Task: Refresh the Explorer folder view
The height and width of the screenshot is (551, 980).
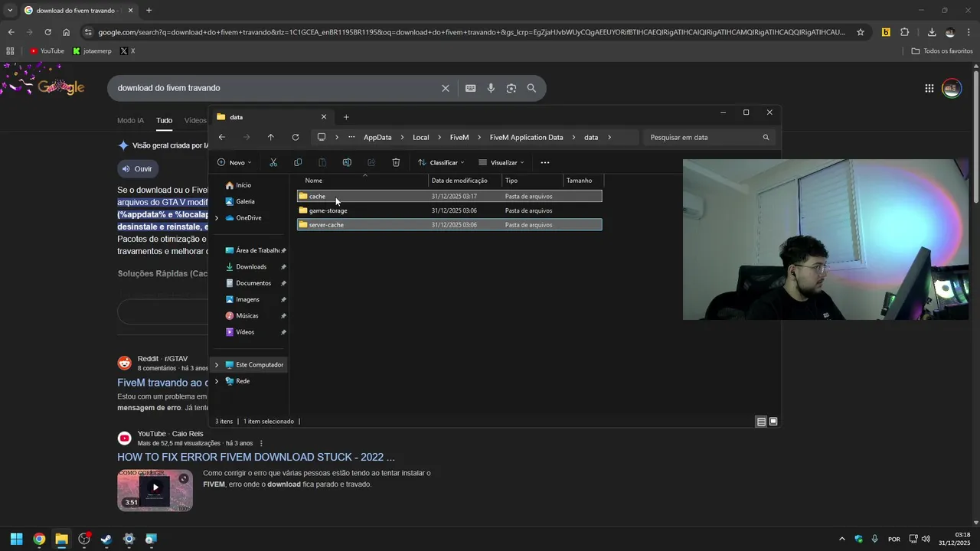Action: pos(296,137)
